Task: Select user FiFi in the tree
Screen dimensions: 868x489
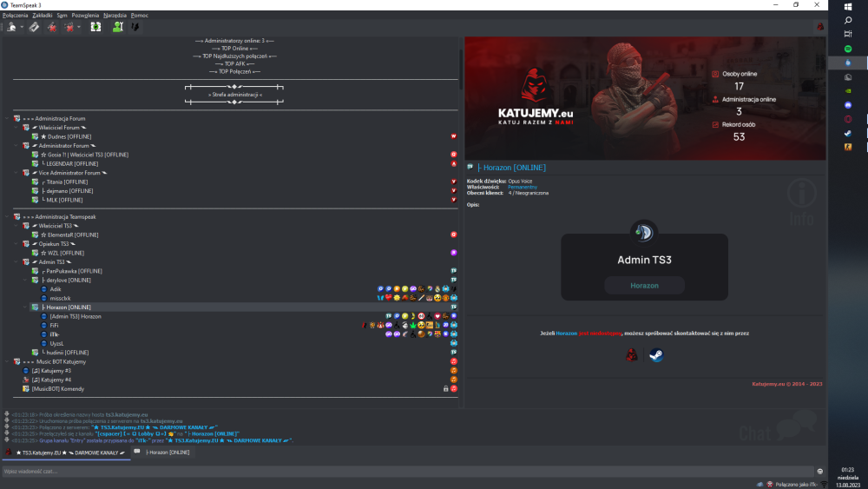Action: (54, 326)
